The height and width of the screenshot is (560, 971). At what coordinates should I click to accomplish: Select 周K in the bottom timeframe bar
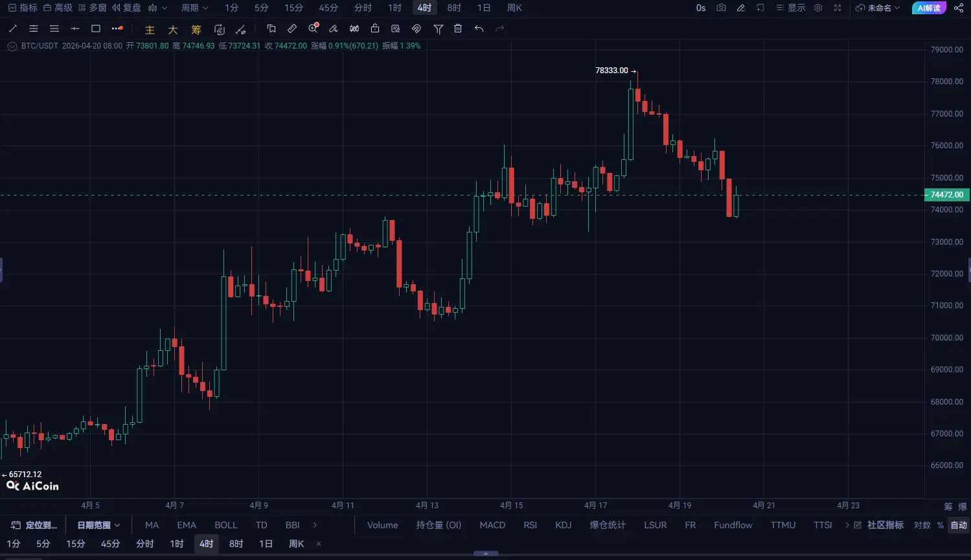coord(296,544)
